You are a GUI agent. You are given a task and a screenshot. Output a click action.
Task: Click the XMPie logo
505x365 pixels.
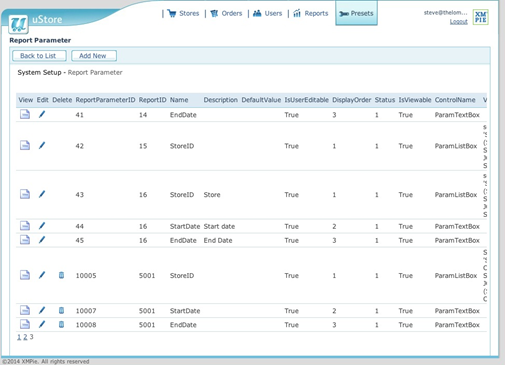coord(481,17)
